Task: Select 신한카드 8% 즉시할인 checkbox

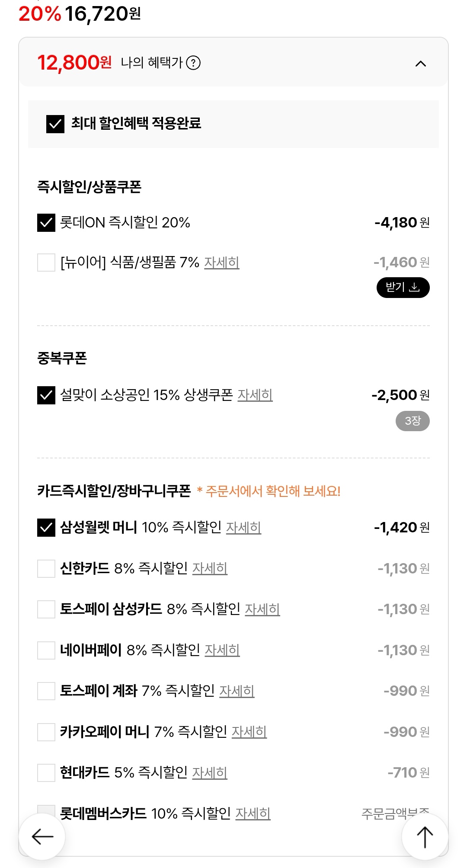Action: (x=46, y=568)
